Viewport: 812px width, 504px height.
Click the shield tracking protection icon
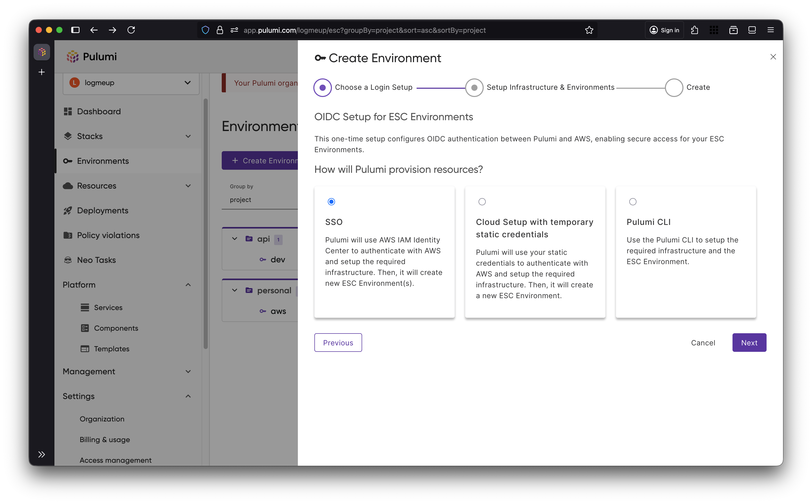(x=205, y=30)
